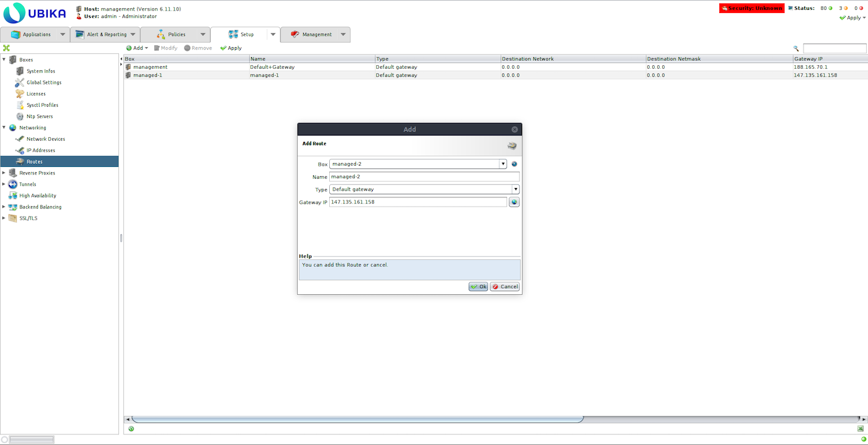Image resolution: width=868 pixels, height=445 pixels.
Task: Close the Add dialog with X icon
Action: pyautogui.click(x=515, y=130)
